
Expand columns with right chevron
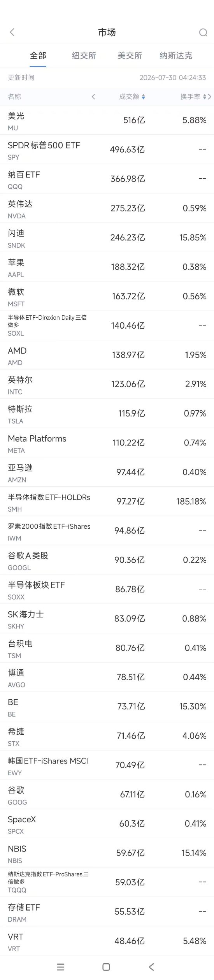tap(210, 97)
